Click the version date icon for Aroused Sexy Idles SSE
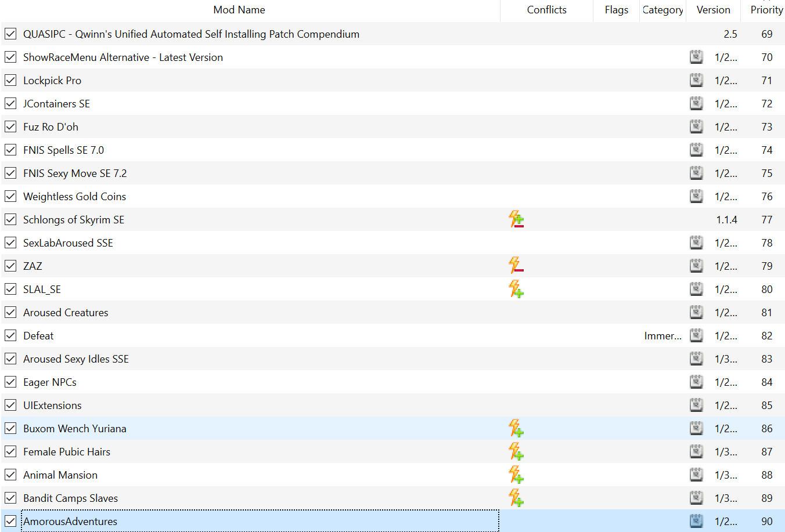 (x=696, y=359)
